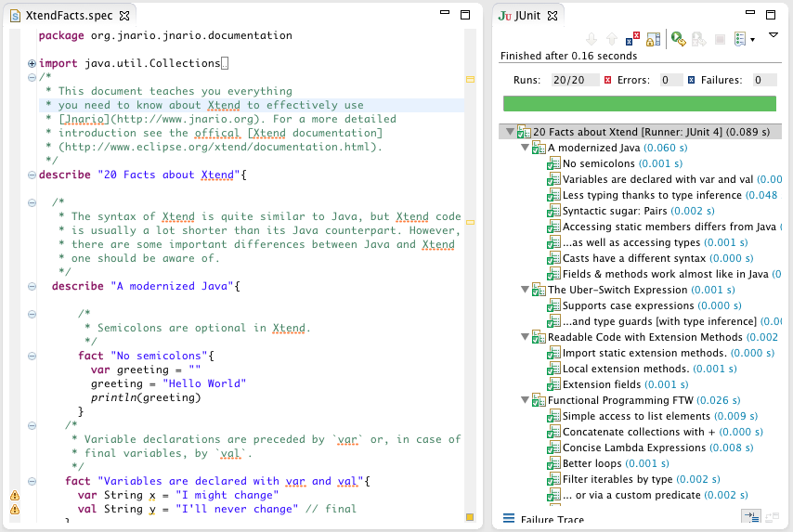The width and height of the screenshot is (793, 532).
Task: Minimize the JUnit view panel
Action: (750, 12)
